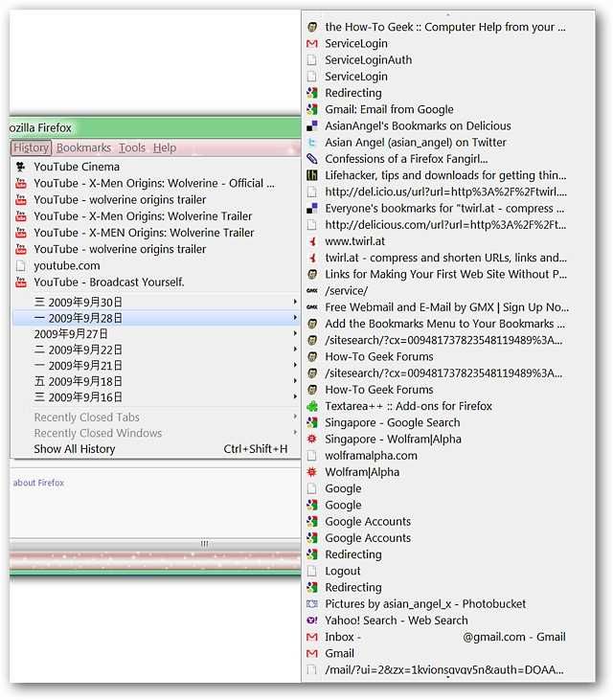This screenshot has width=613, height=700.
Task: Click YouTube icon beside Broadcast Yourself entry
Action: [x=20, y=282]
